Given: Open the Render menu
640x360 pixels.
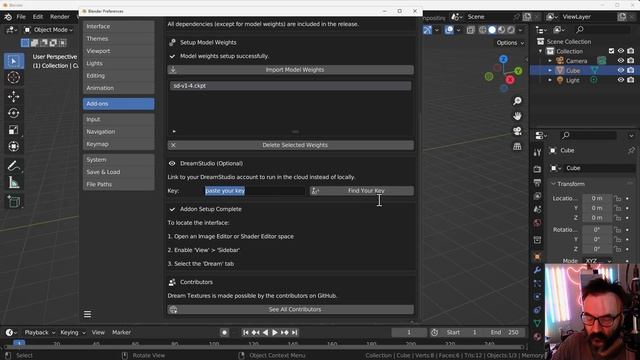Looking at the screenshot, I should pos(60,17).
